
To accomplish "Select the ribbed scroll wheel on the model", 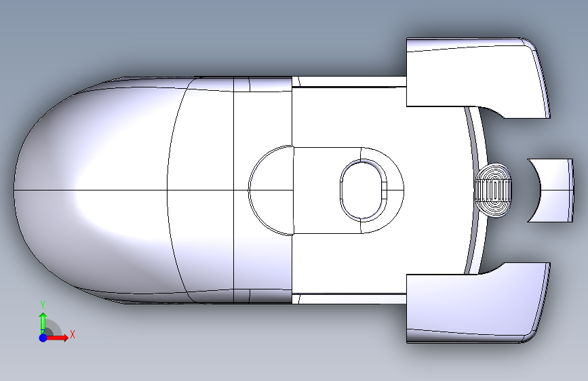I will [494, 190].
